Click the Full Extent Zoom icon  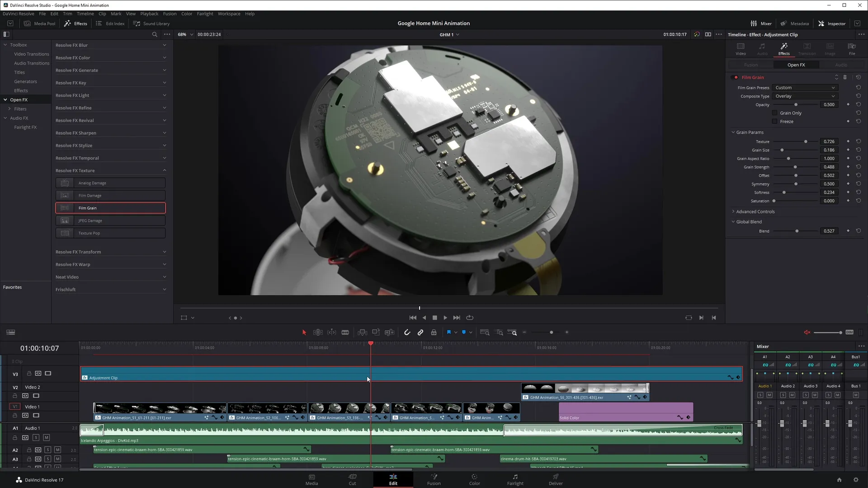[485, 333]
